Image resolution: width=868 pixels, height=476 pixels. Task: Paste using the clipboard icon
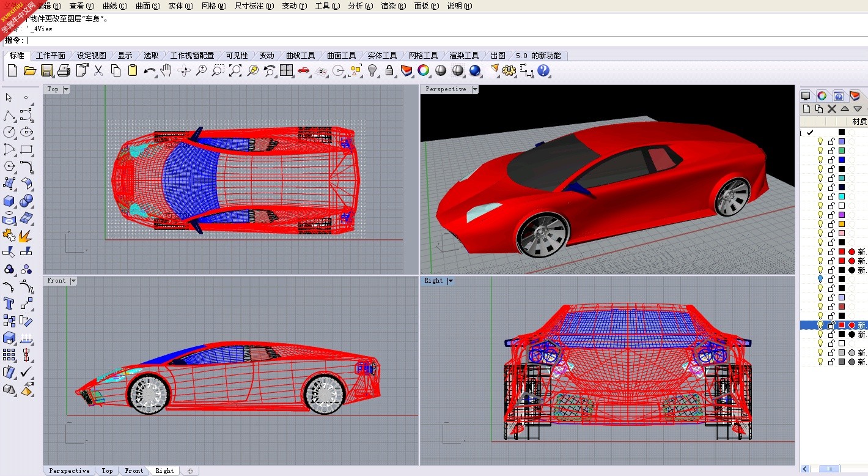click(x=133, y=71)
